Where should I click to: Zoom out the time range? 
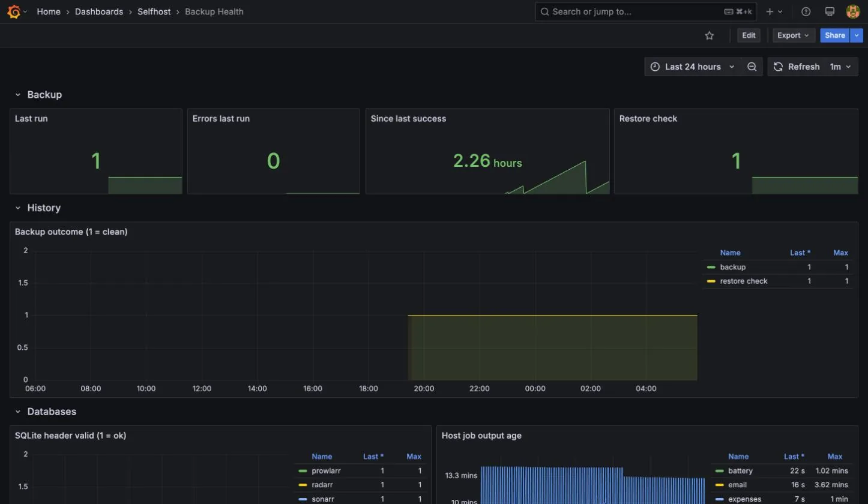[752, 67]
